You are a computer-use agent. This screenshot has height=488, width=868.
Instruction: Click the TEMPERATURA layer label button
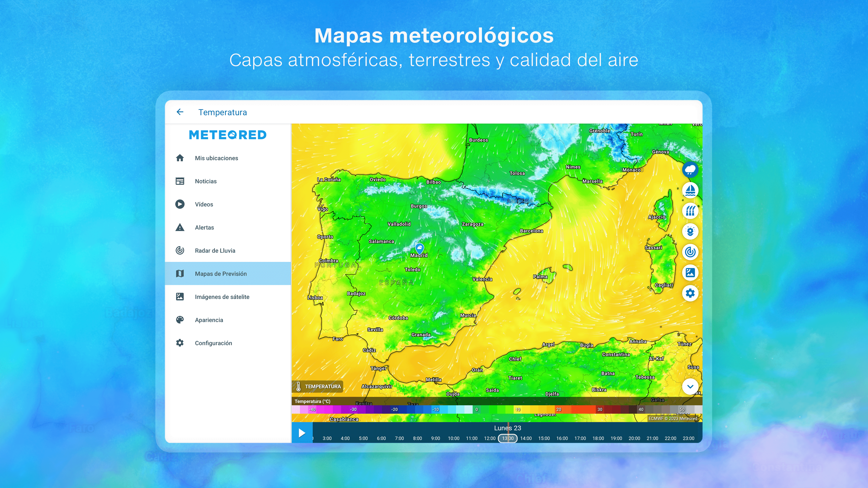click(317, 387)
